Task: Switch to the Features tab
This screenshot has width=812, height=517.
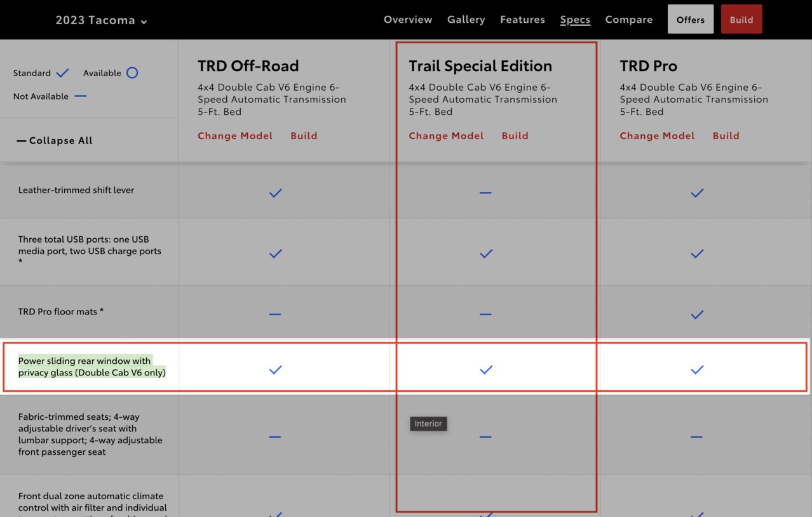Action: pos(522,20)
